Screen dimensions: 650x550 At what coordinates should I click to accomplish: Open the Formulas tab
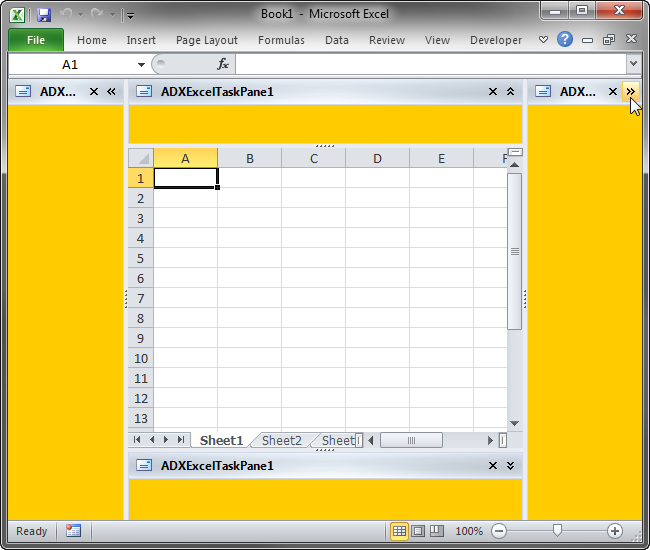point(281,40)
